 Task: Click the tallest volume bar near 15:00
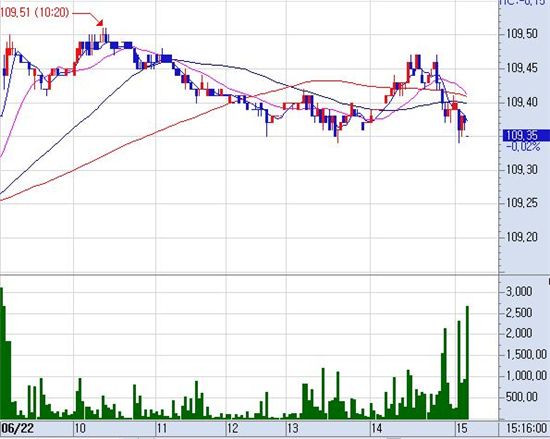click(x=467, y=363)
